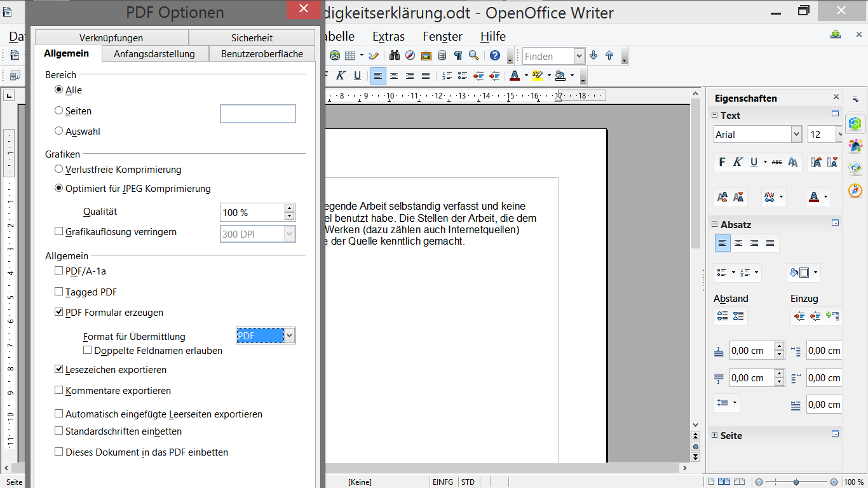Open the Benutzeroberfläche tab
This screenshot has height=488, width=868.
[262, 54]
